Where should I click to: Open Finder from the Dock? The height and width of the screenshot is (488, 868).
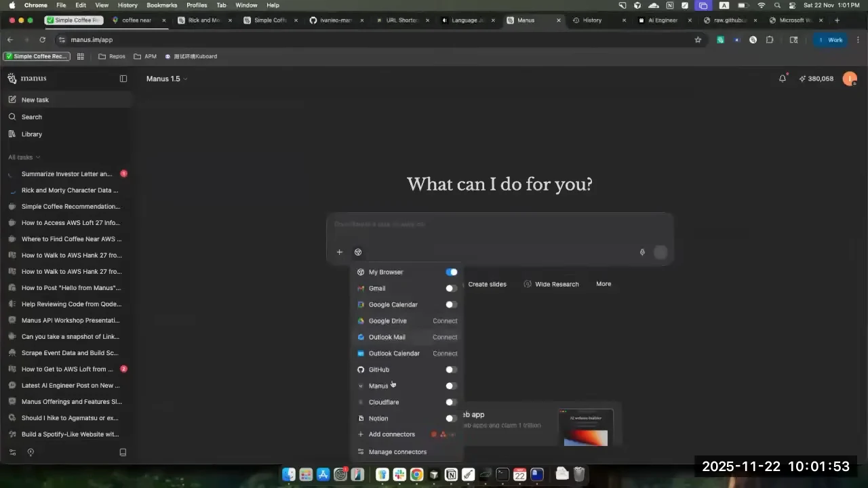289,474
